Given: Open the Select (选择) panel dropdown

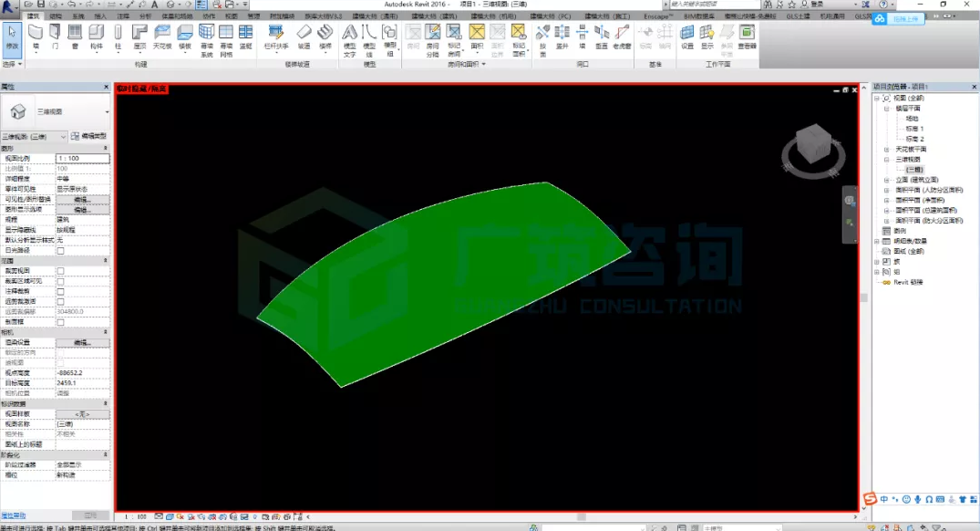Looking at the screenshot, I should (x=12, y=64).
